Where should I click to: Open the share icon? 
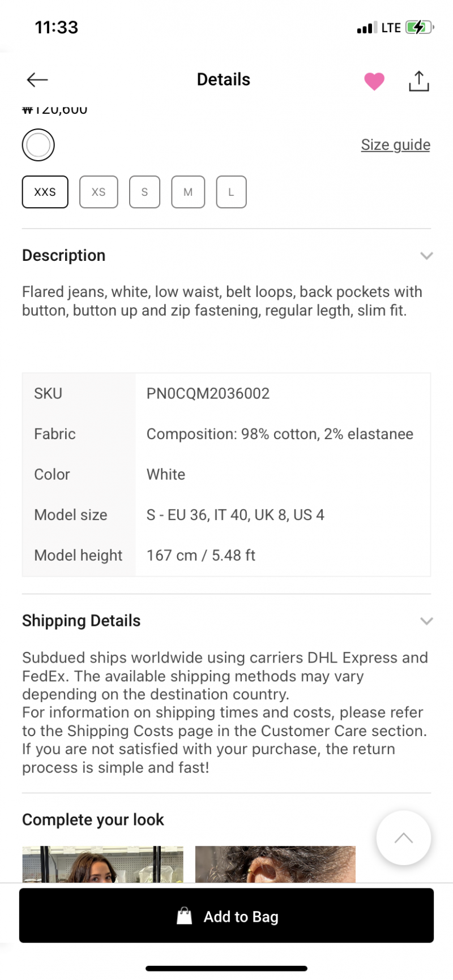tap(419, 81)
